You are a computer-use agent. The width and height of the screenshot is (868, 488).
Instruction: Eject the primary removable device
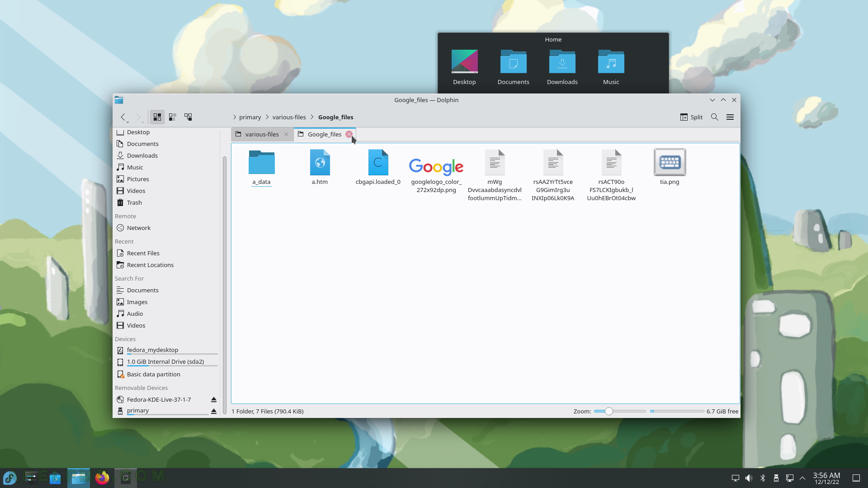(214, 411)
